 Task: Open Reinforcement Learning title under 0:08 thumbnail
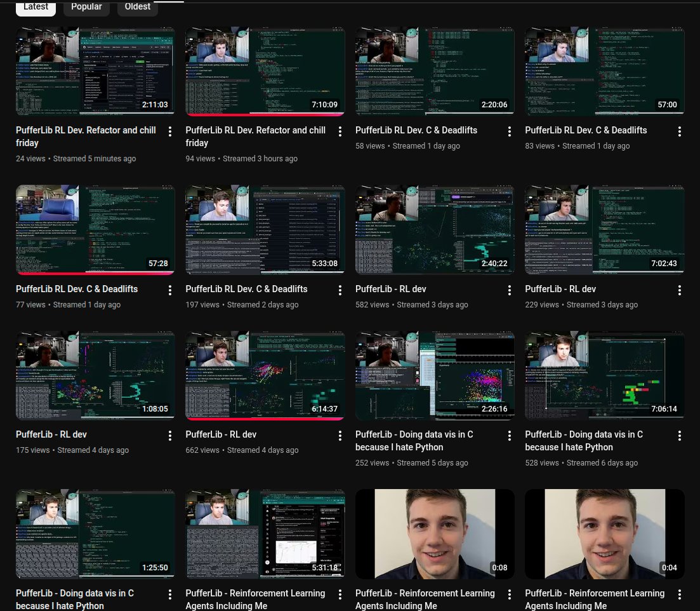pyautogui.click(x=425, y=600)
